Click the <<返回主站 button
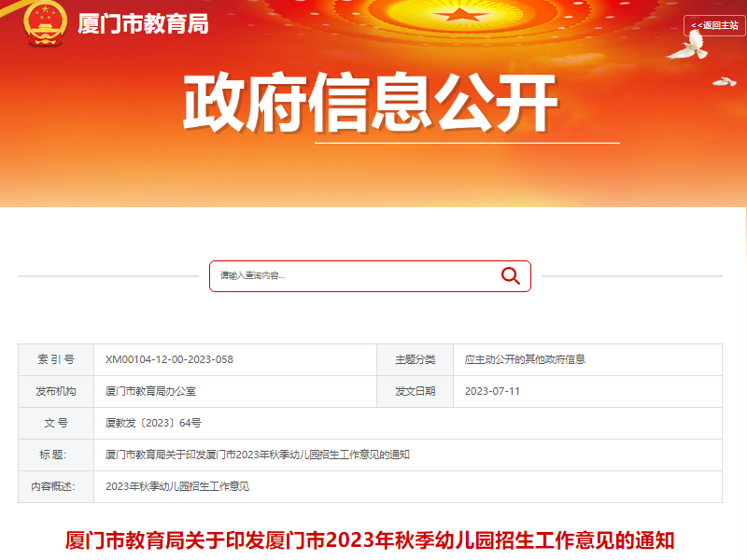The width and height of the screenshot is (747, 560). pyautogui.click(x=714, y=25)
